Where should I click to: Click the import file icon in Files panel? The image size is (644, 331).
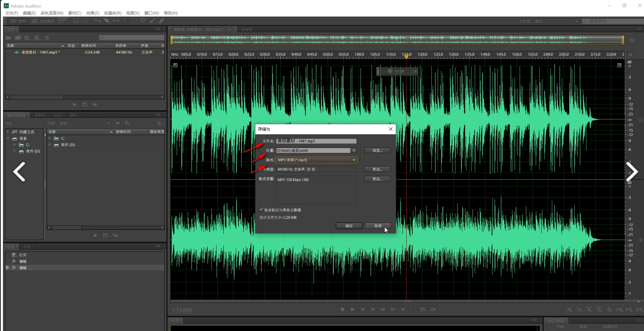coord(18,37)
